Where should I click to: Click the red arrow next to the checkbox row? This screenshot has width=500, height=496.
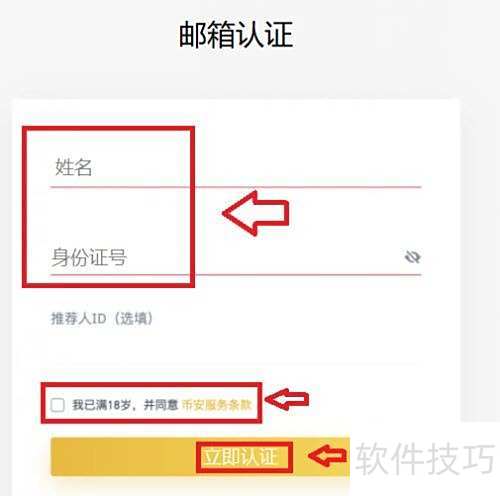point(287,399)
